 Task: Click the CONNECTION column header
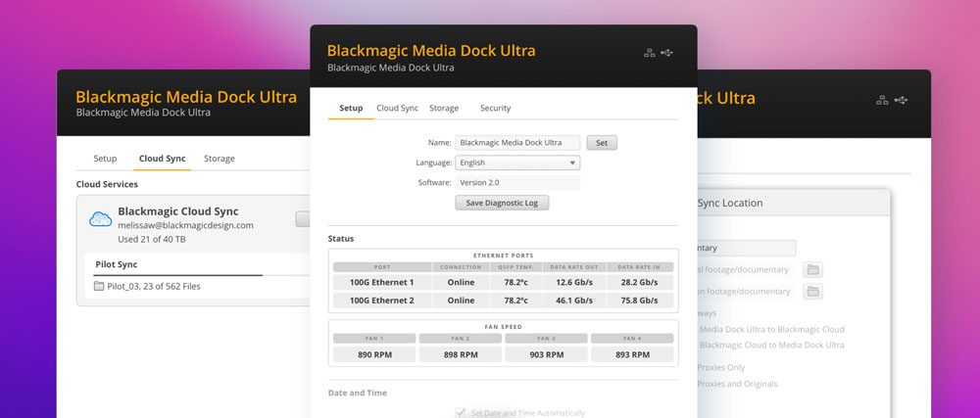[x=462, y=267]
